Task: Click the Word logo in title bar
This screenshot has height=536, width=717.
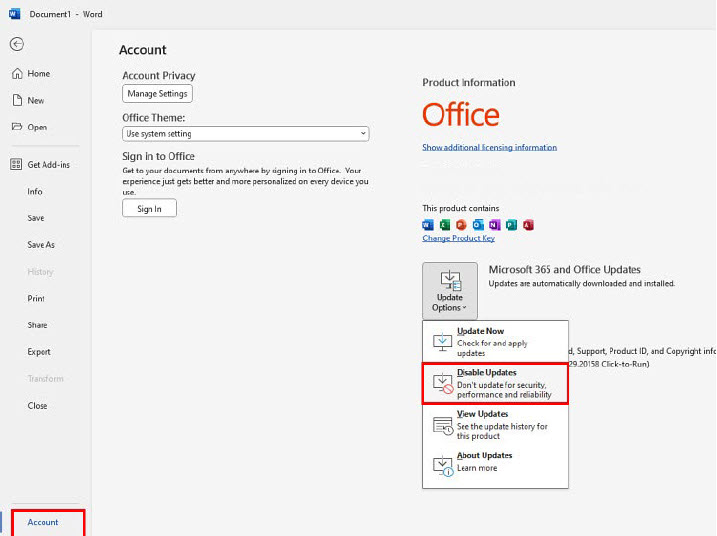Action: click(15, 14)
